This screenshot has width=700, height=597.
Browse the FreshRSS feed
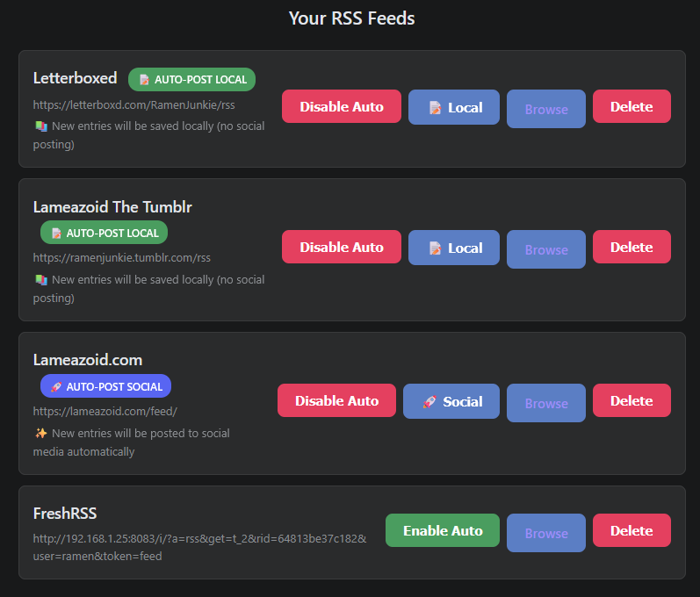(546, 533)
